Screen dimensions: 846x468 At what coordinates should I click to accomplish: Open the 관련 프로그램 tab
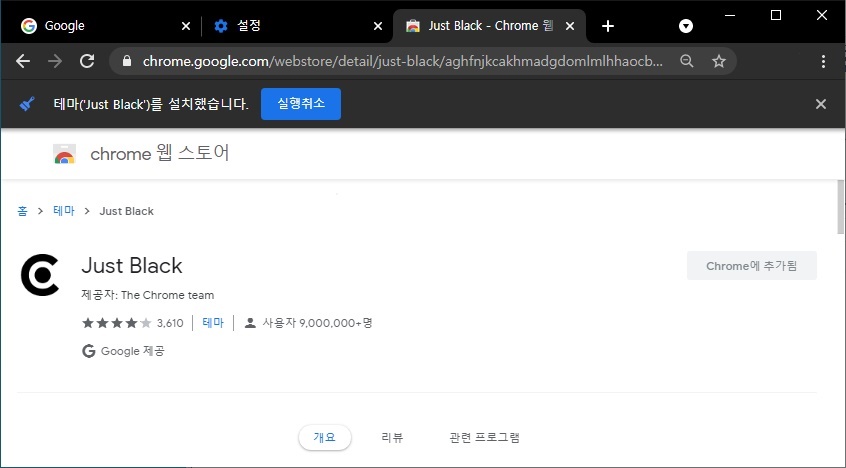485,437
